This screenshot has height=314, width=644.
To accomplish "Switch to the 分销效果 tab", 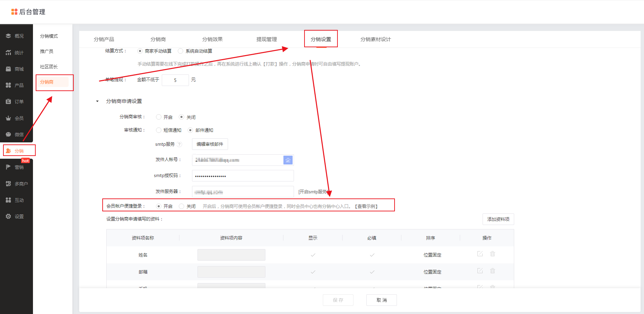I will (x=212, y=39).
